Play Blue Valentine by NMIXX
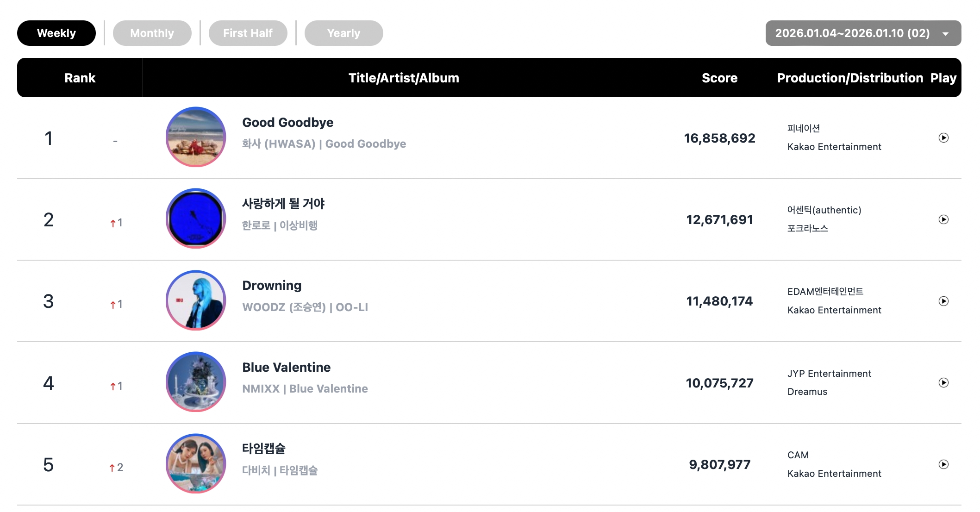The image size is (980, 512). [943, 383]
